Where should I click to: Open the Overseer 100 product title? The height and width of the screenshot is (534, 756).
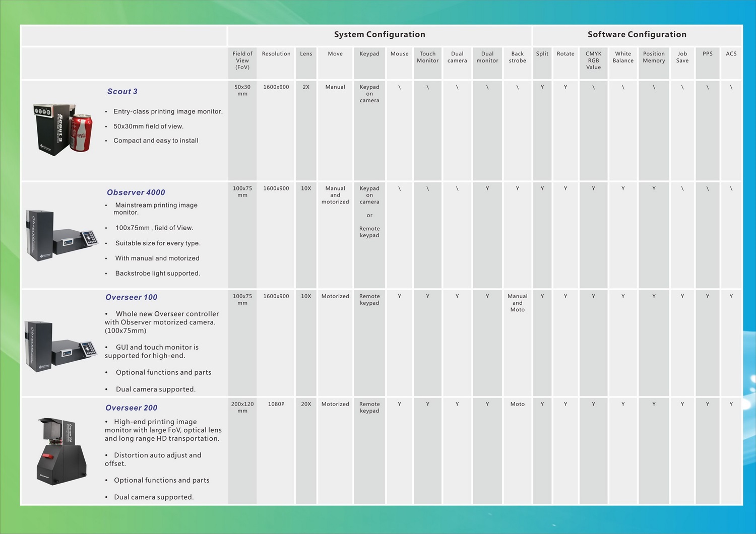[132, 297]
